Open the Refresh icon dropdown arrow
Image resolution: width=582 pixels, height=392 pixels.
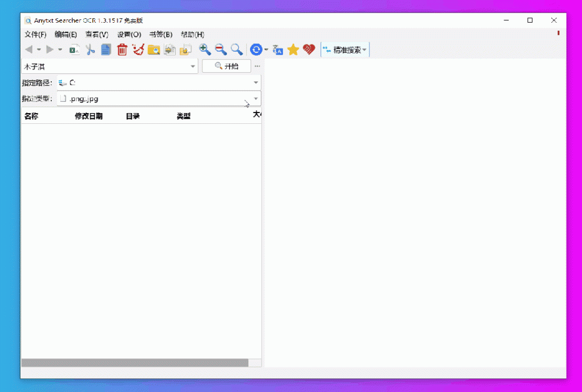pos(266,49)
